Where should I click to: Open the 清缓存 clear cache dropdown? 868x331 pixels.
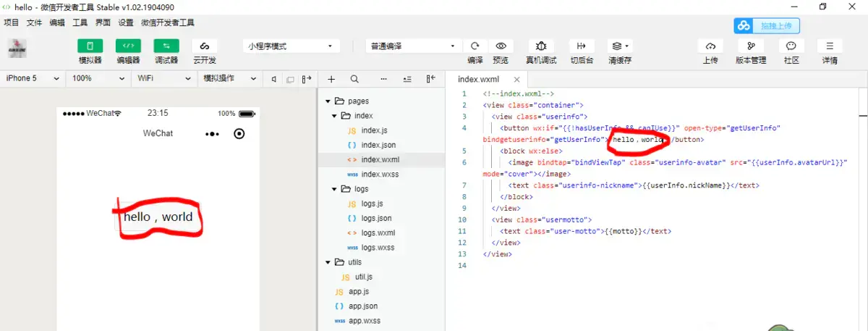pos(619,46)
